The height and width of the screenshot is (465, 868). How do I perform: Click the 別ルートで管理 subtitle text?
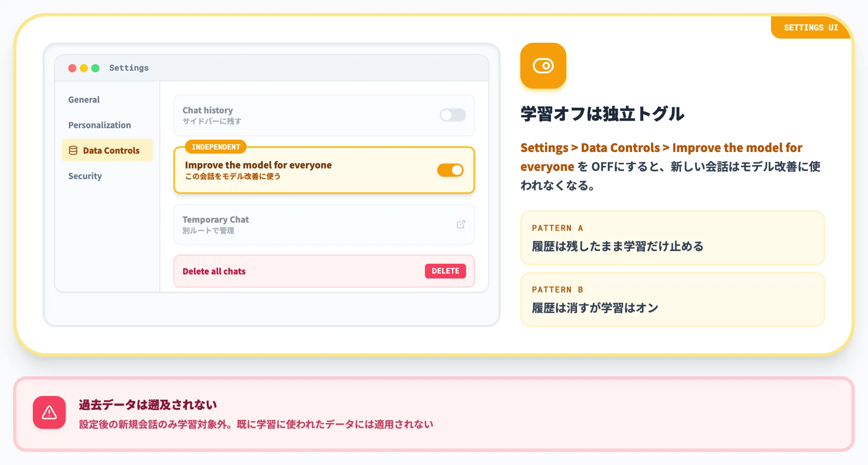click(208, 230)
